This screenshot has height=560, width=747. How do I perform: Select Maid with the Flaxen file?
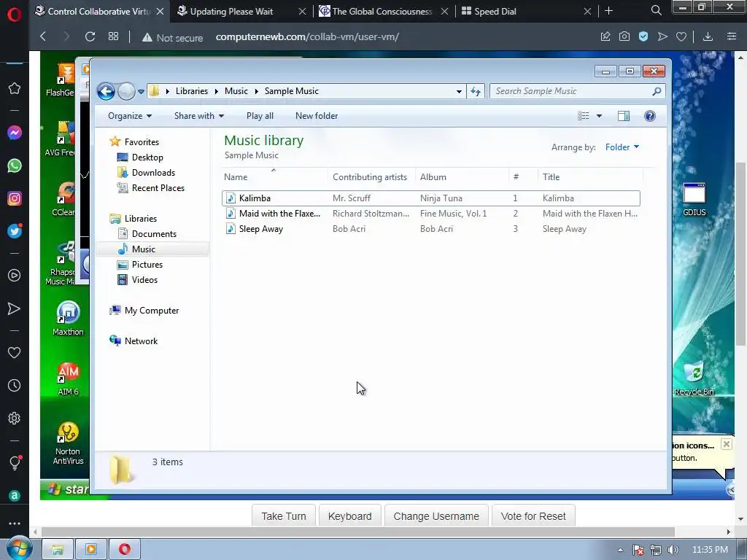[x=431, y=214]
